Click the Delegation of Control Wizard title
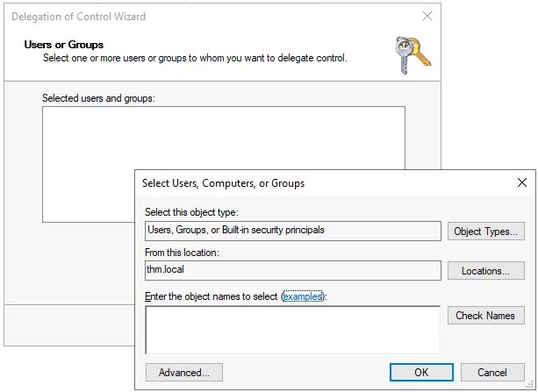The height and width of the screenshot is (392, 538). click(79, 17)
